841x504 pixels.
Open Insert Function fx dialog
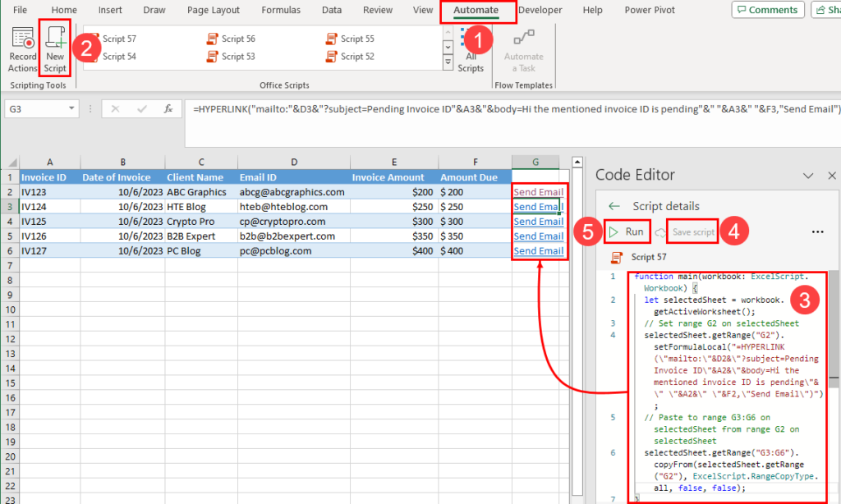(x=168, y=109)
